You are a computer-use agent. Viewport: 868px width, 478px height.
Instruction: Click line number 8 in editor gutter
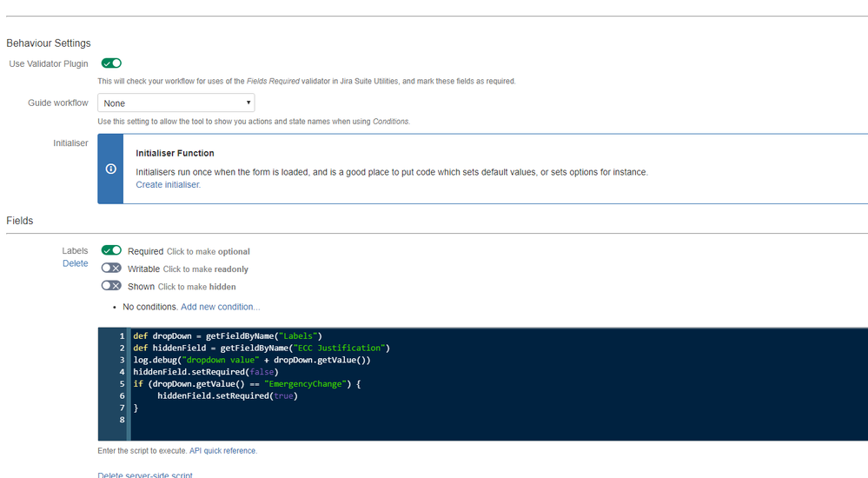(123, 420)
